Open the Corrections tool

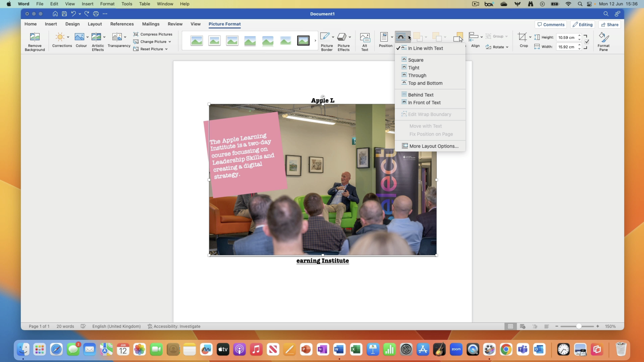coord(60,37)
